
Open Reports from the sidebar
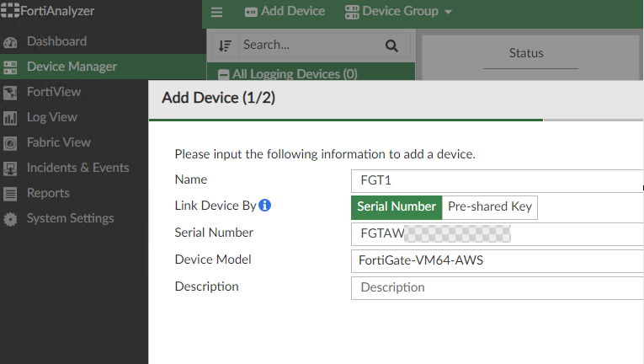(48, 193)
